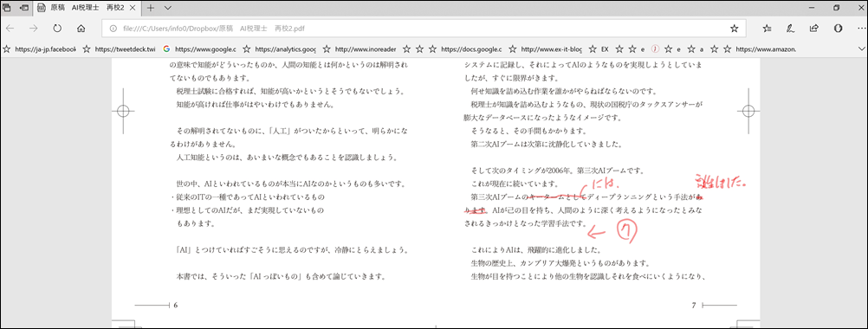This screenshot has width=868, height=329.
Task: Open the EX favorite
Action: (x=599, y=48)
